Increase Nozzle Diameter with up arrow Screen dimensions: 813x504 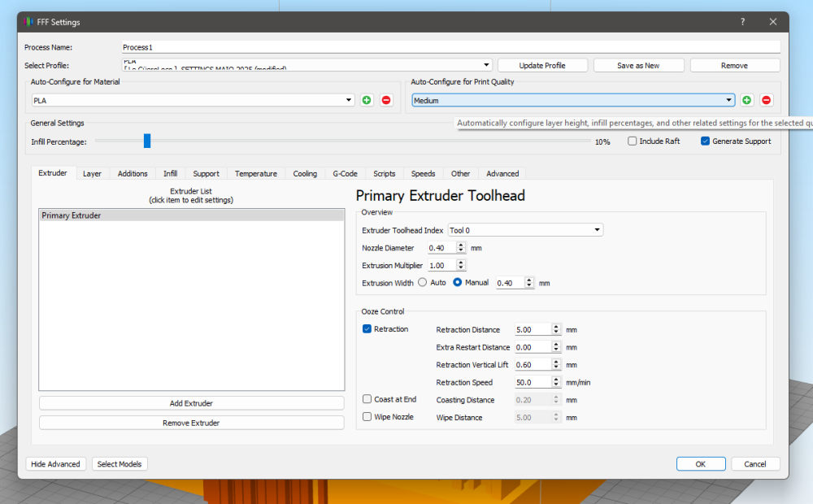pyautogui.click(x=460, y=245)
